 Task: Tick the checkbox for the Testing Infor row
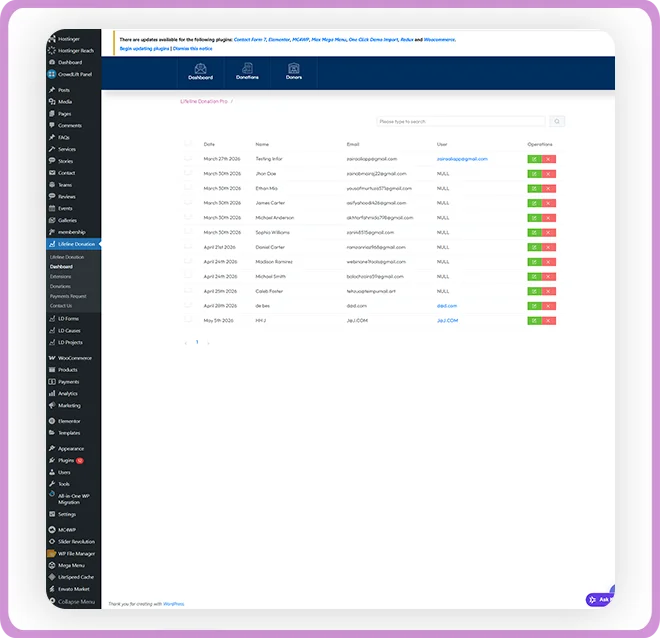click(188, 158)
